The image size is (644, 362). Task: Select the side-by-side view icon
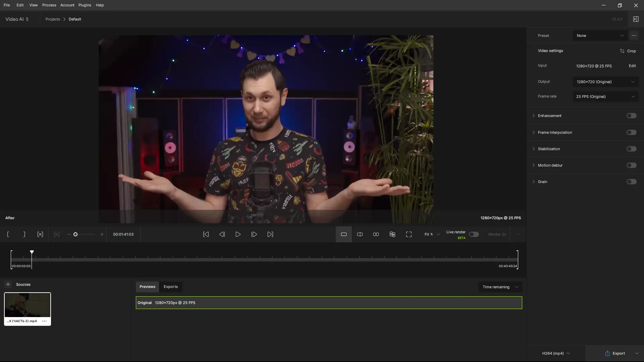[x=376, y=234]
